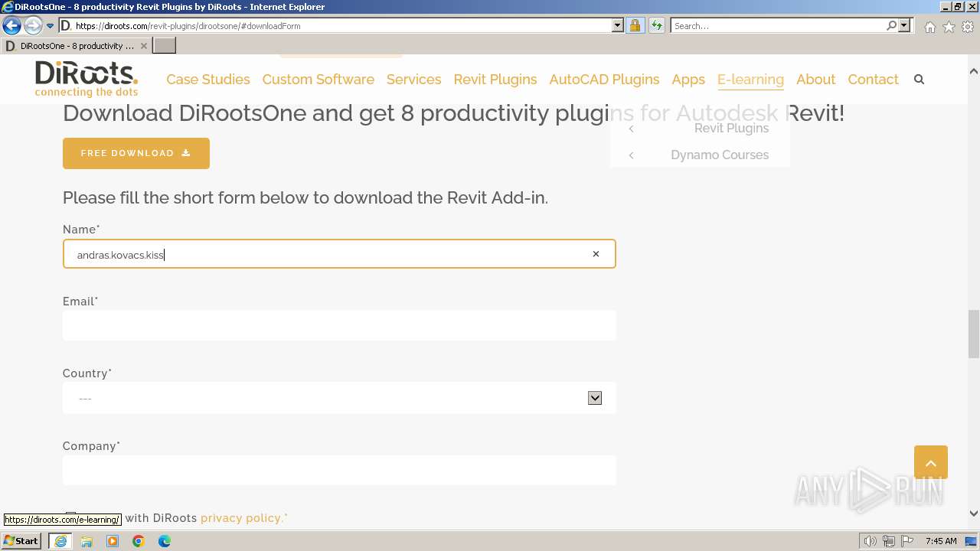This screenshot has width=980, height=551.
Task: Open Favorites star icon
Action: point(949,27)
